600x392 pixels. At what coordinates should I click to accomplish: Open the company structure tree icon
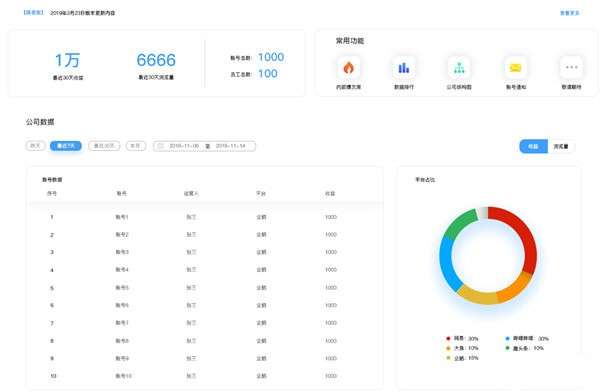pyautogui.click(x=459, y=68)
